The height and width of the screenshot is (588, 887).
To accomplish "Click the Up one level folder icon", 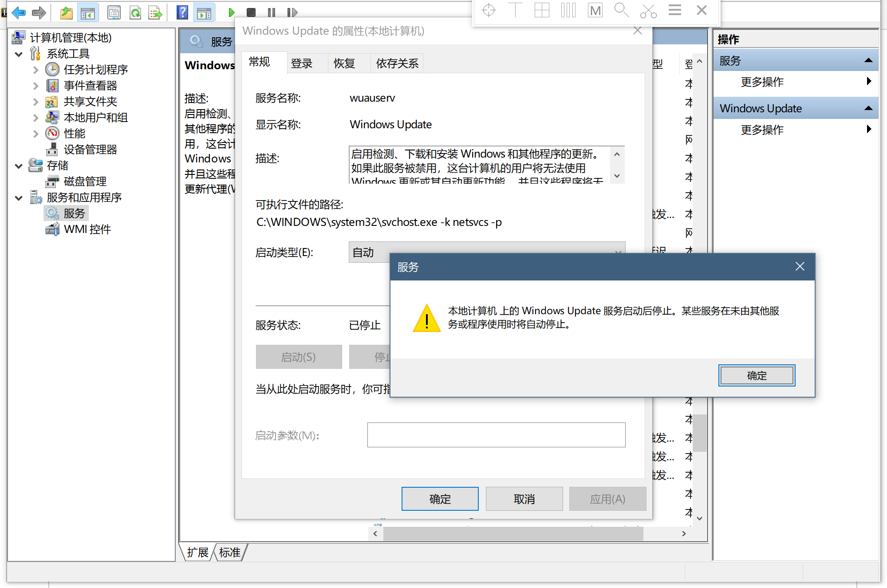I will coord(67,13).
